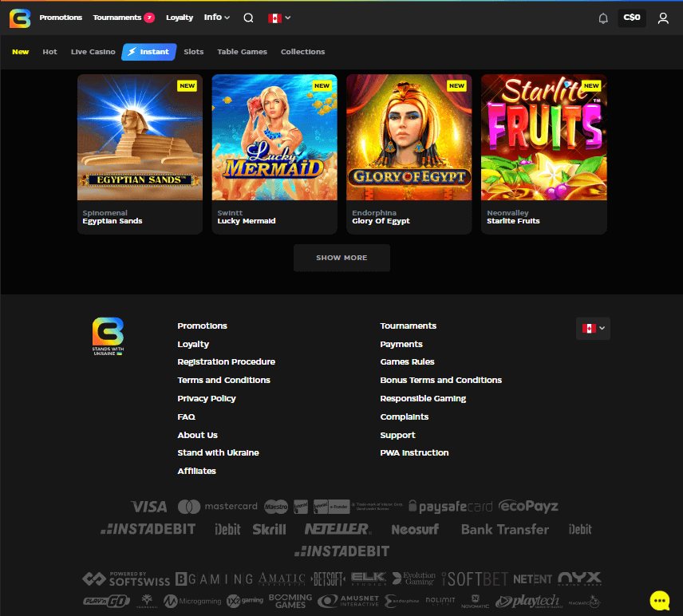Open the Support footer link
Viewport: 683px width, 616px height.
(x=397, y=435)
